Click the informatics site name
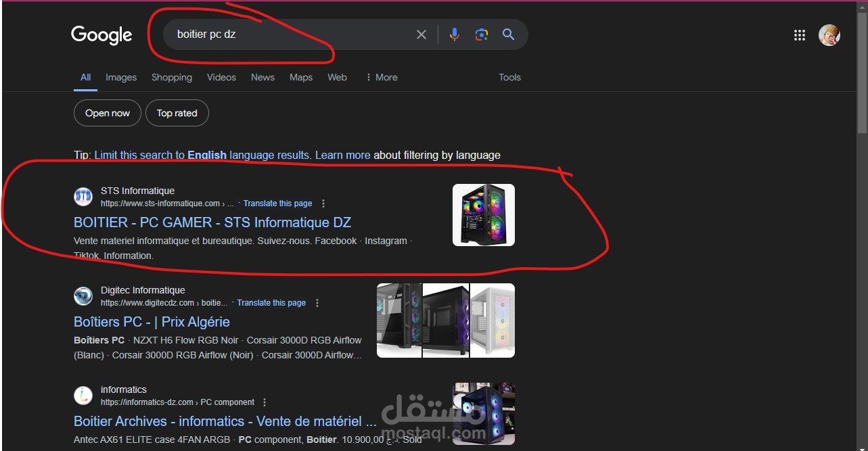 [x=123, y=389]
